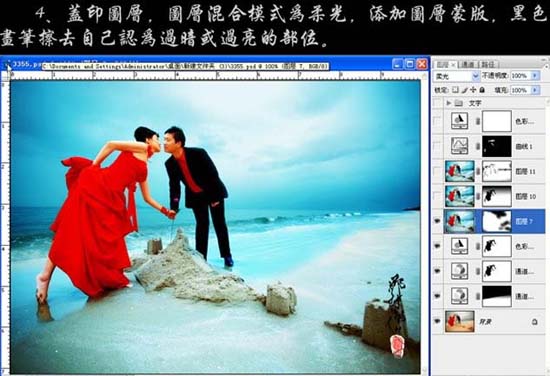The width and height of the screenshot is (550, 376).
Task: Click the lock icon on the 背景 layer
Action: click(534, 321)
